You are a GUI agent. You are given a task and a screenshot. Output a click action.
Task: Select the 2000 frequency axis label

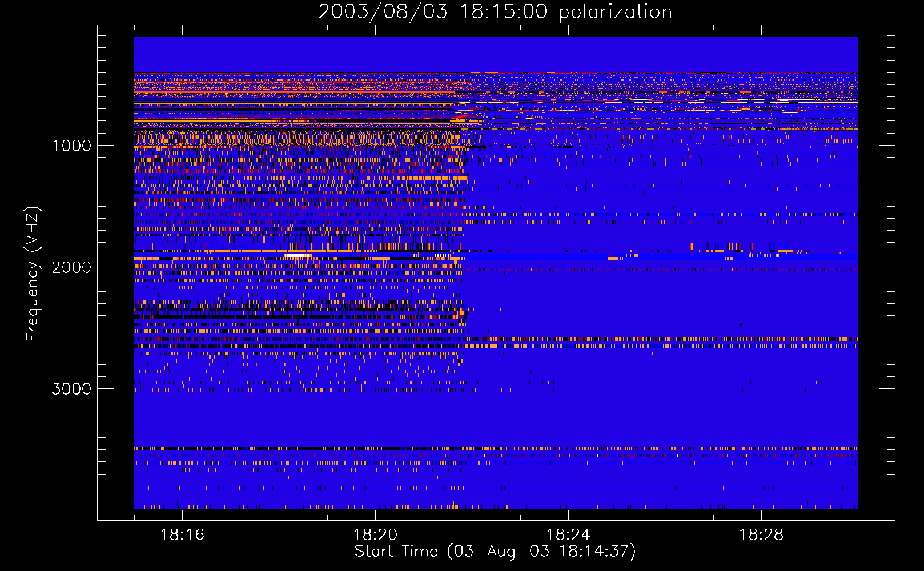(71, 267)
